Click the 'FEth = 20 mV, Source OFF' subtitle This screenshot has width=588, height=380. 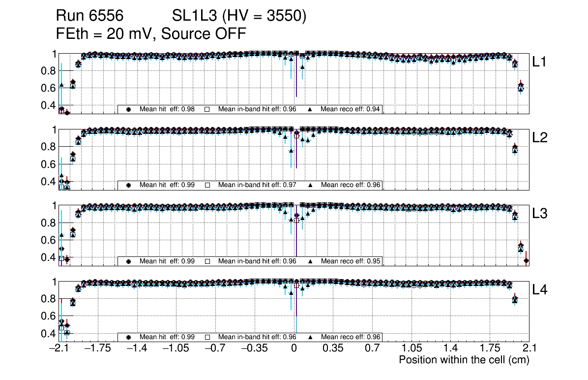pos(151,33)
